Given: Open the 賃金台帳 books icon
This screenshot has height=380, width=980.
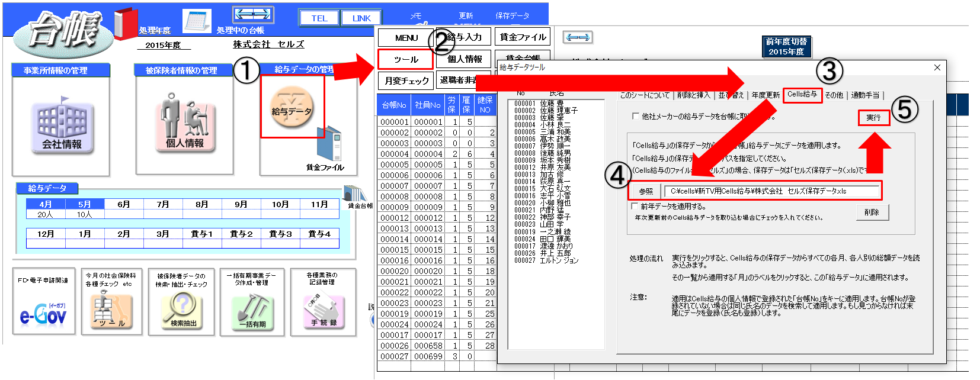Looking at the screenshot, I should (356, 194).
